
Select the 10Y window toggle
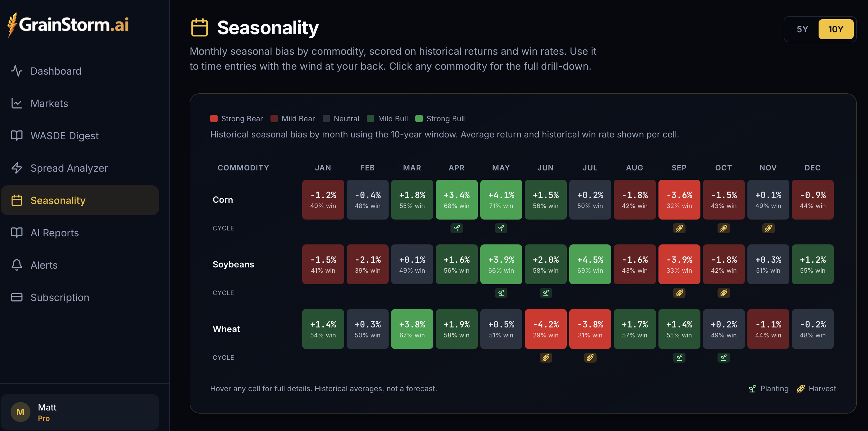[836, 29]
